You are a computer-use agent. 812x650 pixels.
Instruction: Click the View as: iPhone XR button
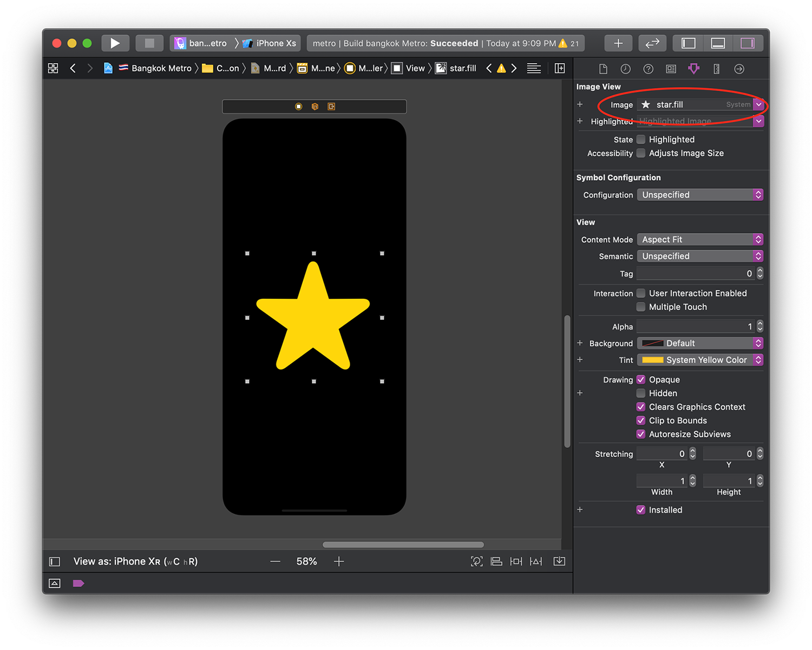tap(135, 562)
